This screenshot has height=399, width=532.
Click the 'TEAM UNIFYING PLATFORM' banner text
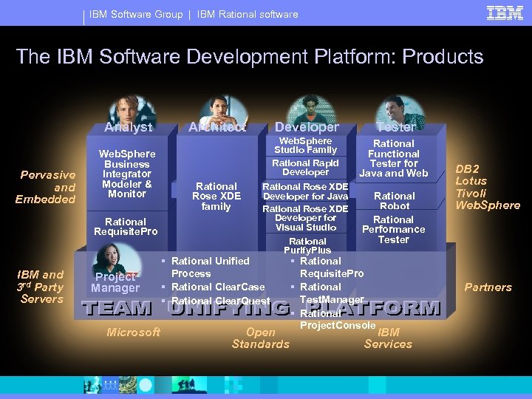click(262, 308)
